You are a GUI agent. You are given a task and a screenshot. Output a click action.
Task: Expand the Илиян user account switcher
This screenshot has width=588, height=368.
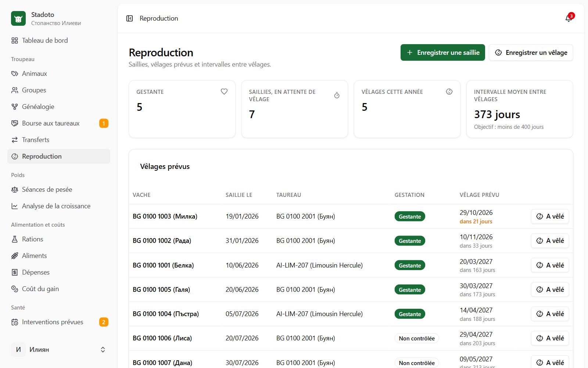[x=59, y=350]
